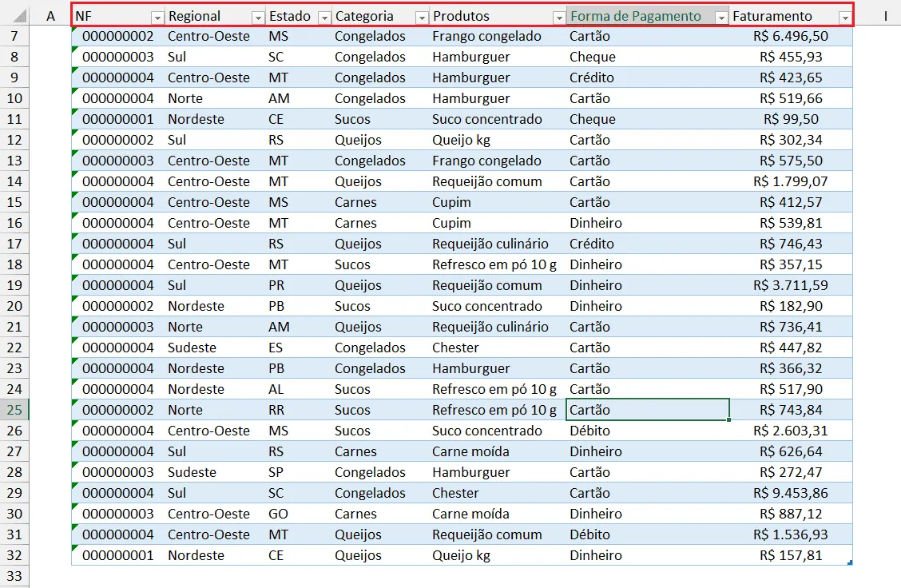Select the Débito cell in row 31
The image size is (901, 588).
(x=648, y=534)
